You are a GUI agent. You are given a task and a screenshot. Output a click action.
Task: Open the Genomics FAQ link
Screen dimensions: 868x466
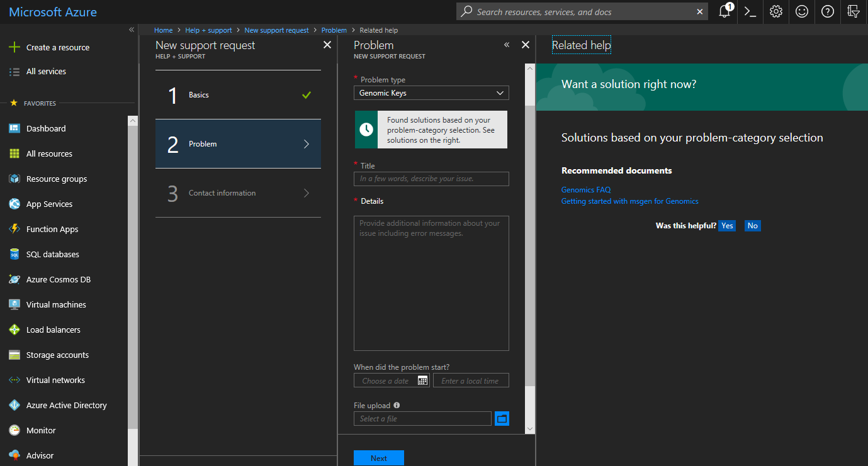pyautogui.click(x=586, y=189)
